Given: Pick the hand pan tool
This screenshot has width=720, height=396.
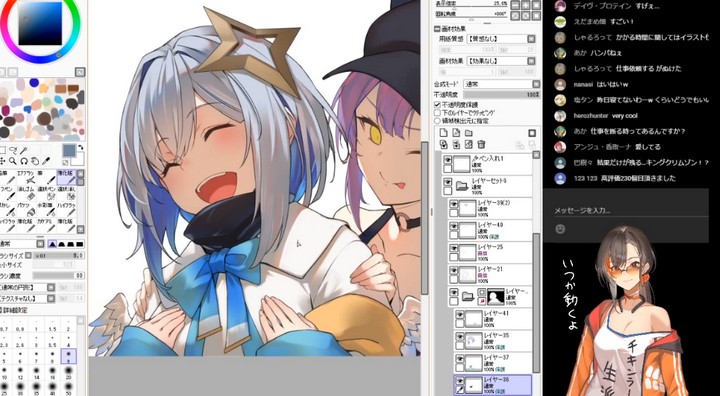Looking at the screenshot, I should (35, 161).
